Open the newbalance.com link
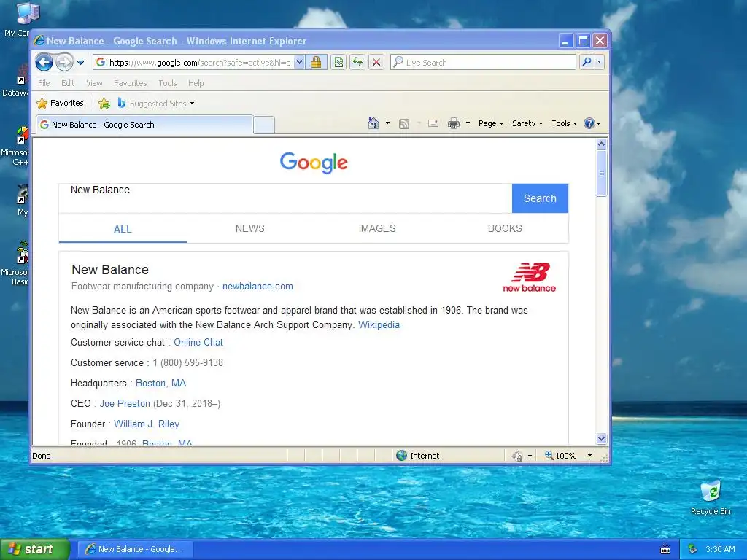Screen dimensions: 747x560 click(x=258, y=286)
